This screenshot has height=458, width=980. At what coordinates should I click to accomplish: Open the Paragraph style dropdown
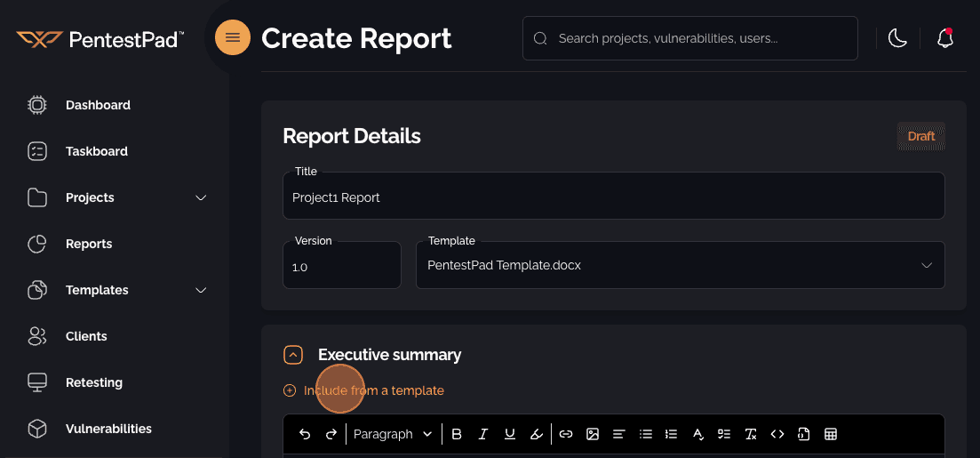[393, 434]
